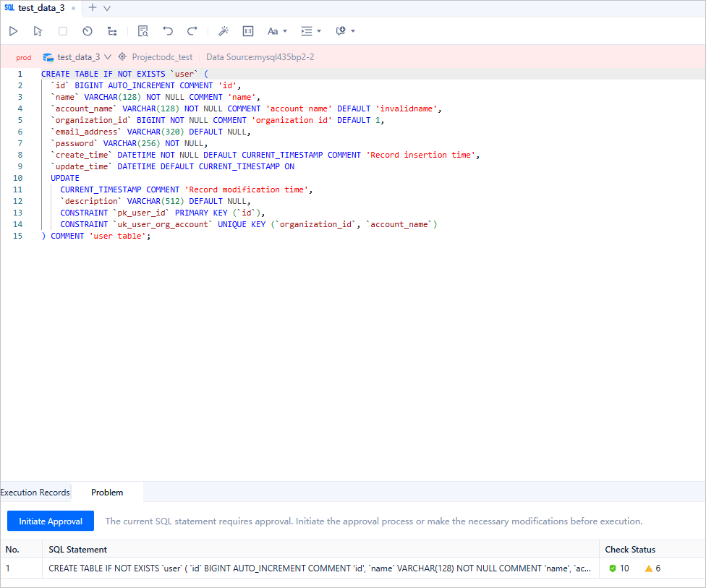Click the run selected statement icon
The height and width of the screenshot is (588, 706).
38,31
